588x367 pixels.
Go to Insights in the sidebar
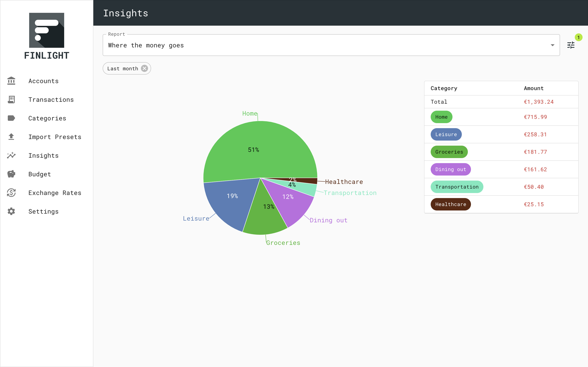[44, 156]
